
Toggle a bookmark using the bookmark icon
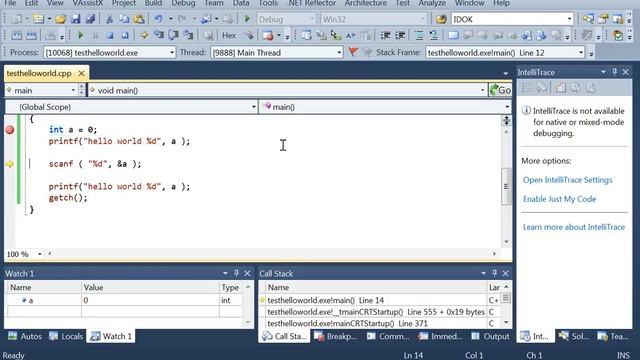pyautogui.click(x=453, y=36)
